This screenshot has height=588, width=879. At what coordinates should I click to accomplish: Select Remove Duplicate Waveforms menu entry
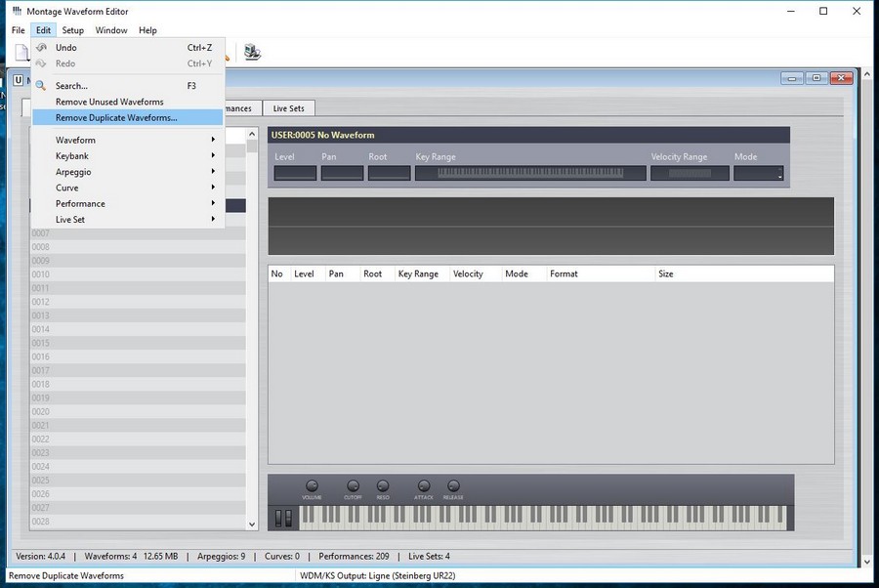[116, 117]
